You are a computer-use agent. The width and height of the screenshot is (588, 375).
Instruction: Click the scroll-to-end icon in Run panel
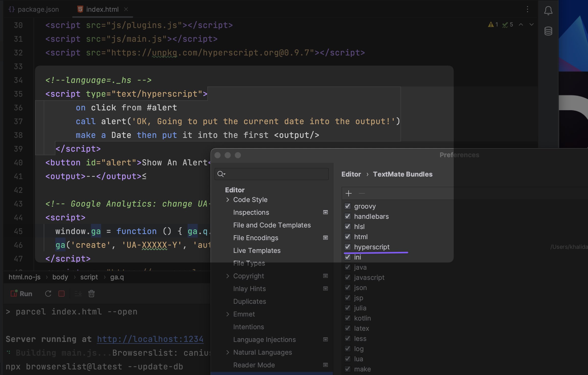pos(78,294)
